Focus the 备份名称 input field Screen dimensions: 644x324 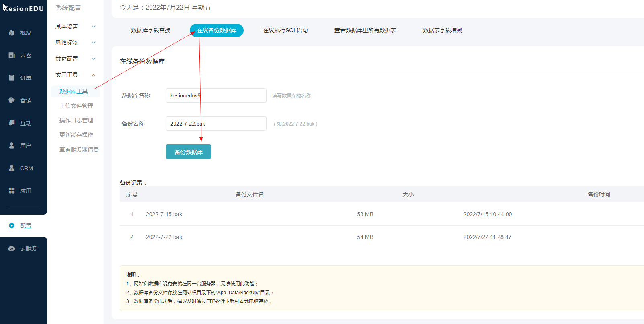coord(216,124)
